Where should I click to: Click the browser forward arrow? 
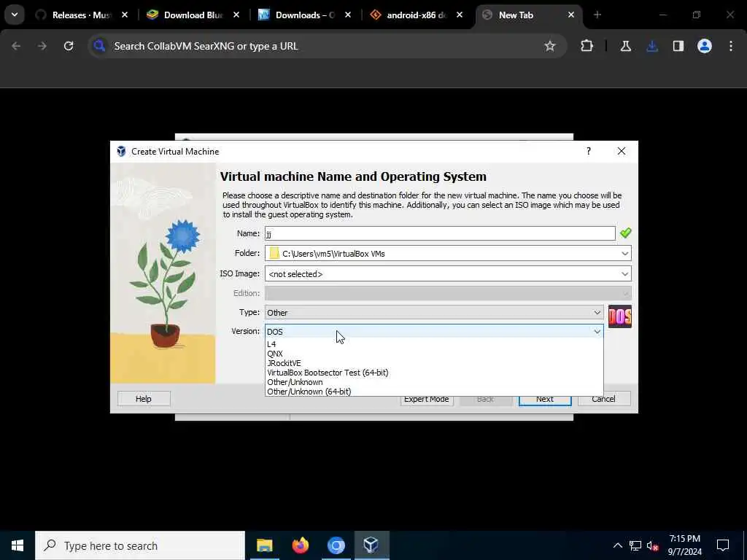point(42,46)
